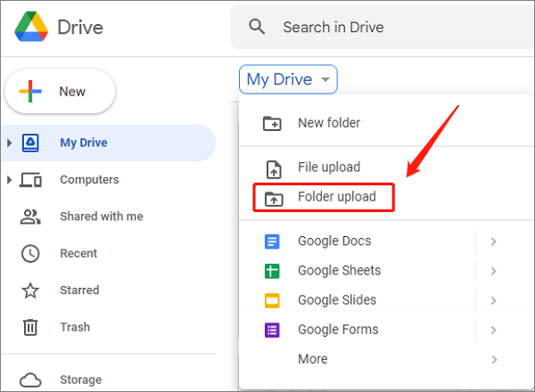Viewport: 535px width, 392px height.
Task: Click the search magnifier icon
Action: click(x=258, y=27)
